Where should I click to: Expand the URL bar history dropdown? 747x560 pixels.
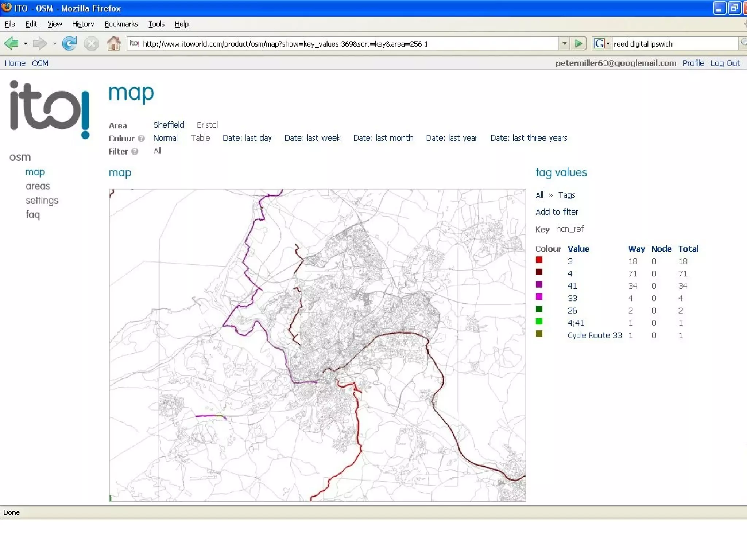(564, 44)
